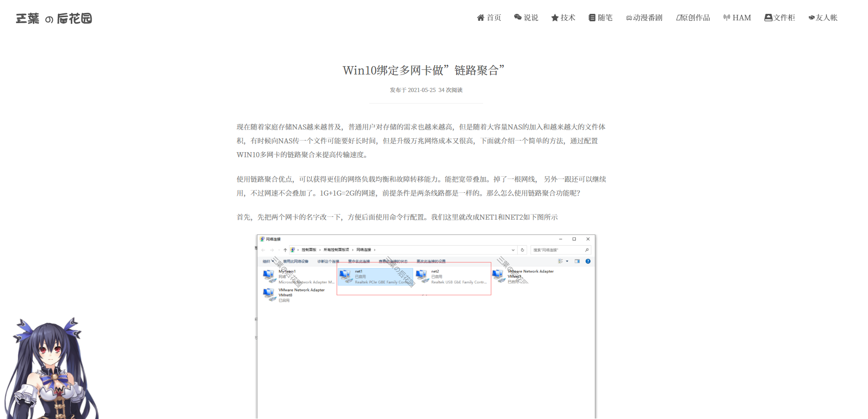This screenshot has width=868, height=419.
Task: Click the 首页 home icon in the navigation bar
Action: (x=480, y=18)
